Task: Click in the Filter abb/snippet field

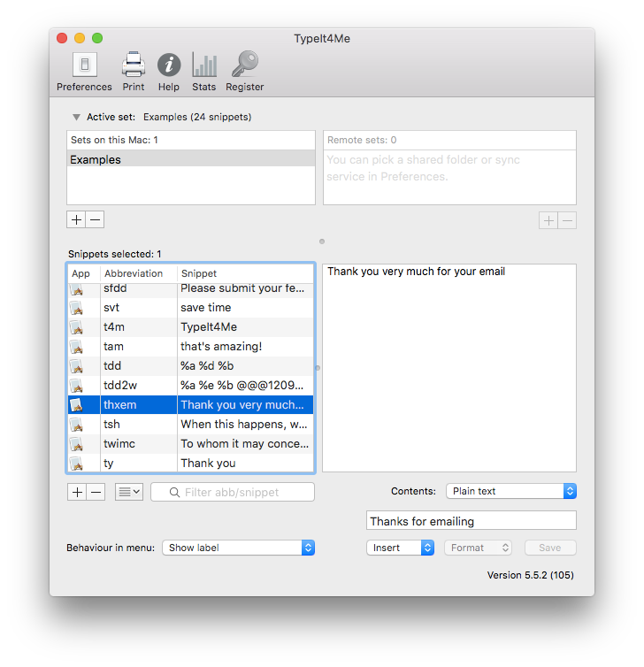Action: 233,492
